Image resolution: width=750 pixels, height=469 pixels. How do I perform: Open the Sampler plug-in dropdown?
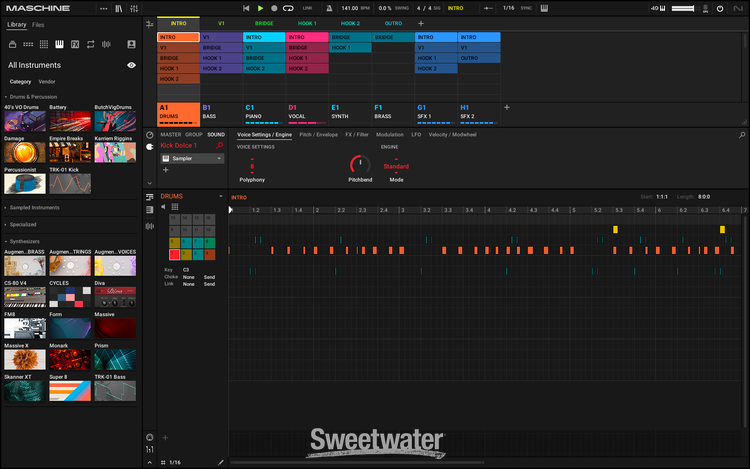[219, 158]
